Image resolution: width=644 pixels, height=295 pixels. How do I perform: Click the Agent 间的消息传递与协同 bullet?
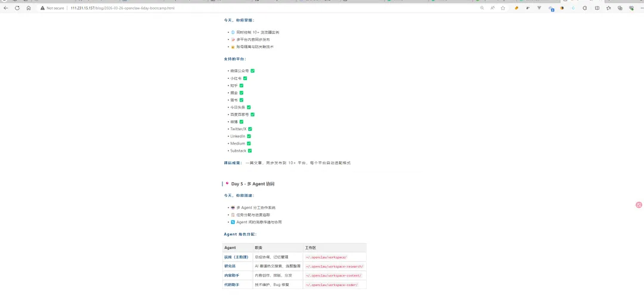point(256,222)
